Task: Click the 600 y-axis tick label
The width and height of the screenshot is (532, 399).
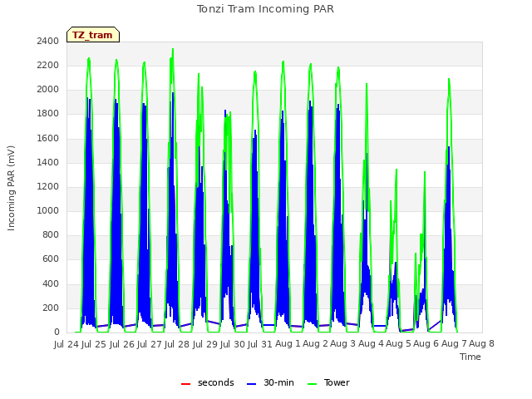Action: tap(51, 259)
